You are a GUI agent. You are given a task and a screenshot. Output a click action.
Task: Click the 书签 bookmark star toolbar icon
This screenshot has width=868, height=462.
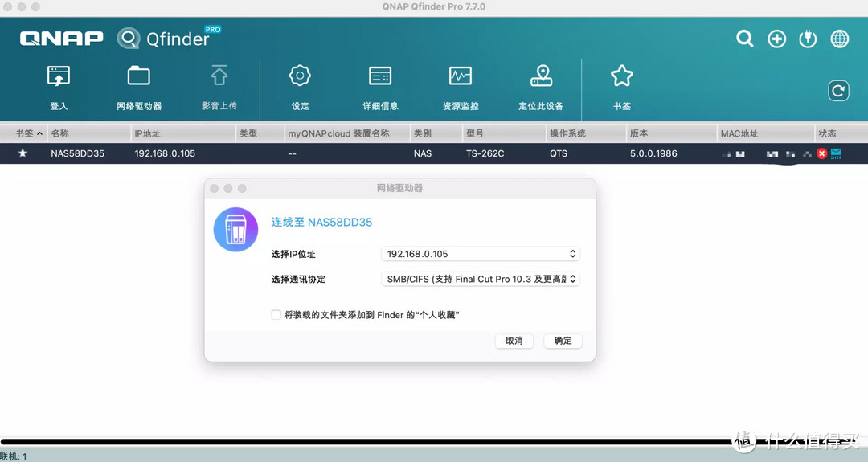pyautogui.click(x=621, y=76)
